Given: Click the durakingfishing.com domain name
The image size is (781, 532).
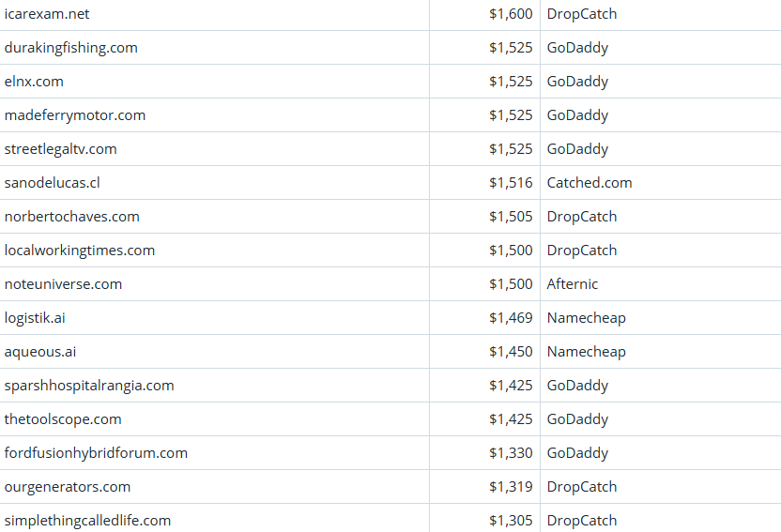Looking at the screenshot, I should [70, 48].
